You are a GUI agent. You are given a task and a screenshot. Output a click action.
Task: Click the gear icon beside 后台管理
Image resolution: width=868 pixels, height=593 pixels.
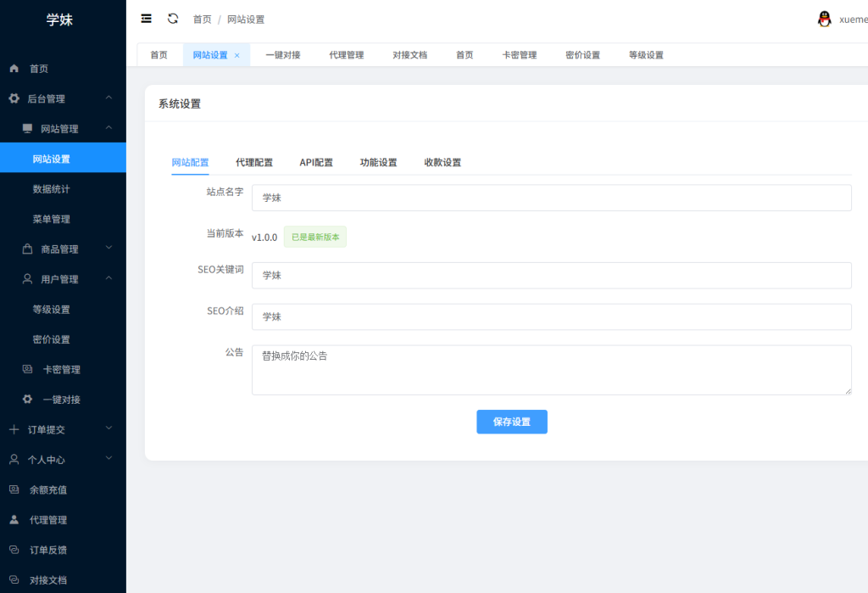14,98
